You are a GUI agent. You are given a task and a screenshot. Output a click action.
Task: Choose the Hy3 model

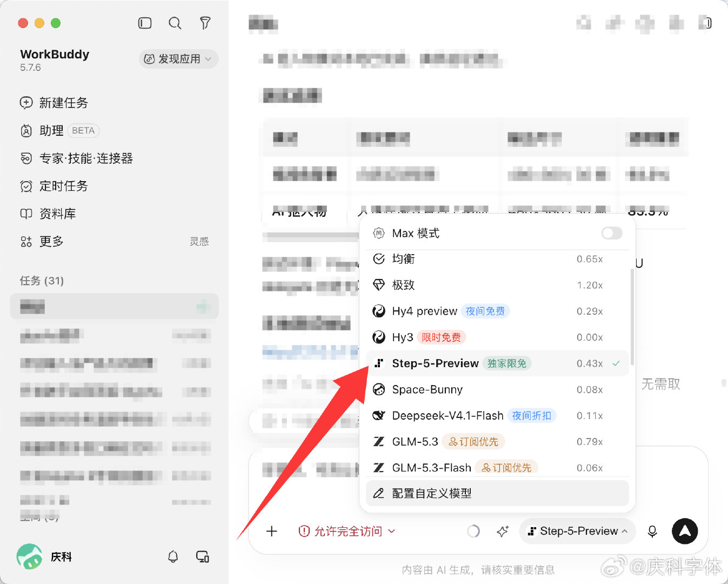pyautogui.click(x=497, y=337)
